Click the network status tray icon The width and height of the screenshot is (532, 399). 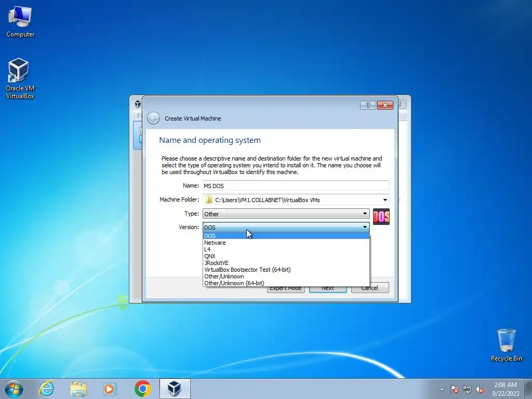(x=467, y=389)
